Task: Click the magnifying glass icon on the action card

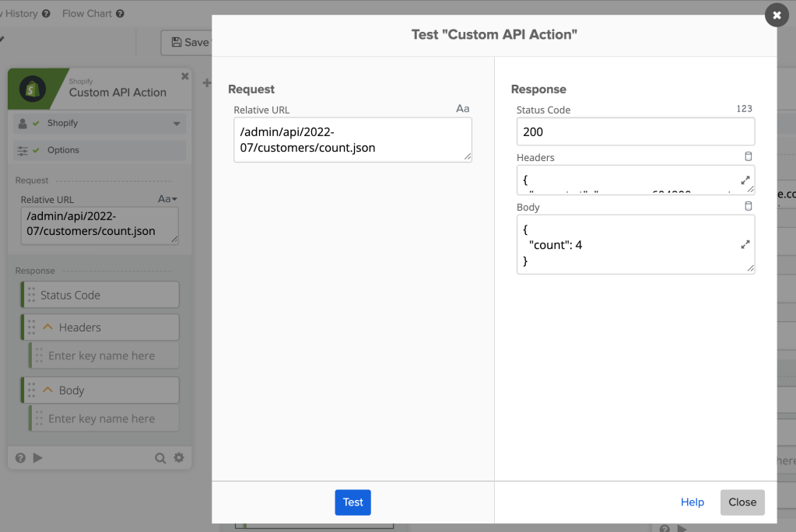Action: tap(160, 457)
